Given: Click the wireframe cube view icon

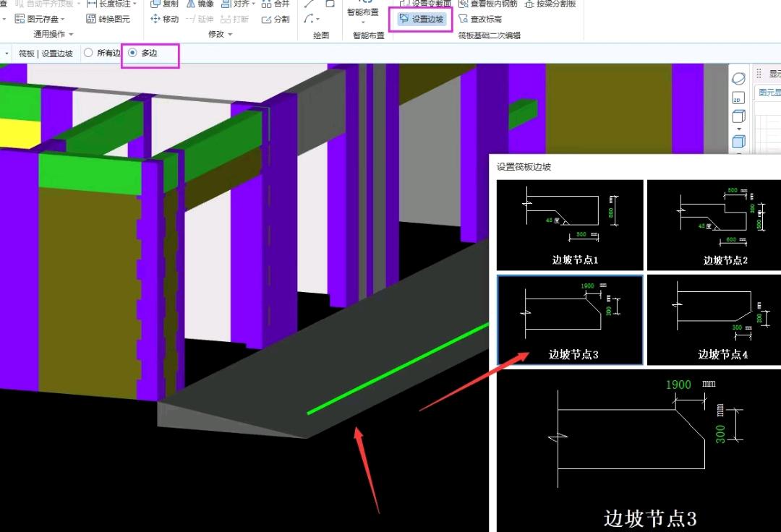Looking at the screenshot, I should pos(738,116).
